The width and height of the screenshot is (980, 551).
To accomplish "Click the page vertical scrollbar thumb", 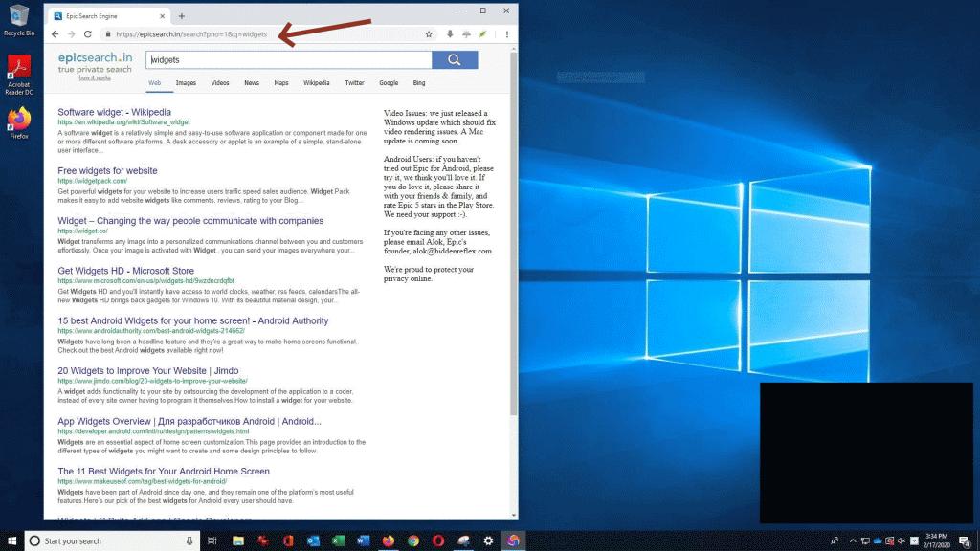I will pos(514,234).
